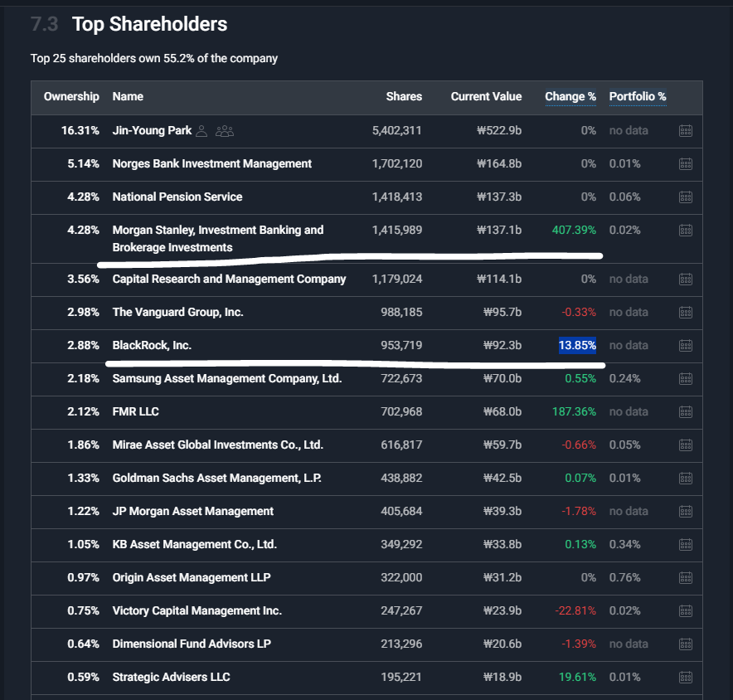Open calendar icon for Norges Bank Investment Management
The image size is (733, 700).
pyautogui.click(x=685, y=164)
